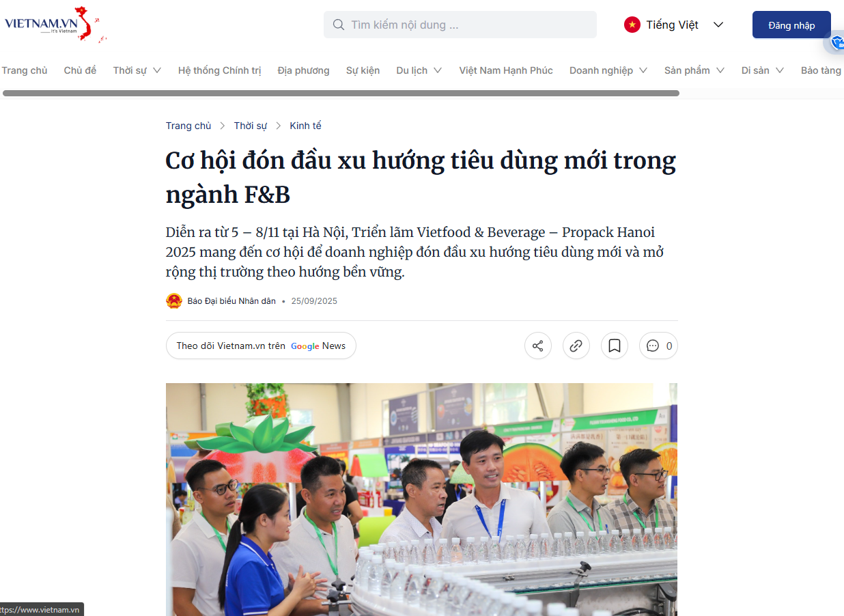This screenshot has width=844, height=616.
Task: Click the share icon button
Action: (x=537, y=346)
